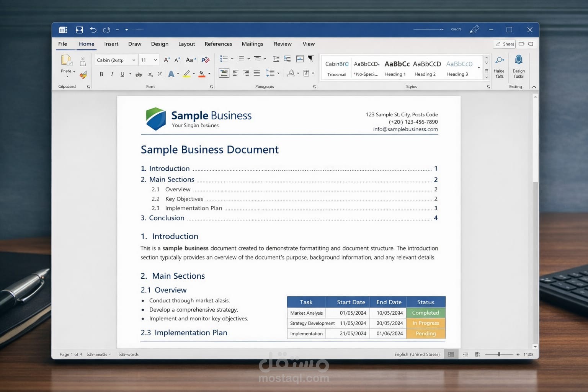Viewport: 588px width, 392px height.
Task: Click the Increase Indent icon
Action: tap(287, 59)
